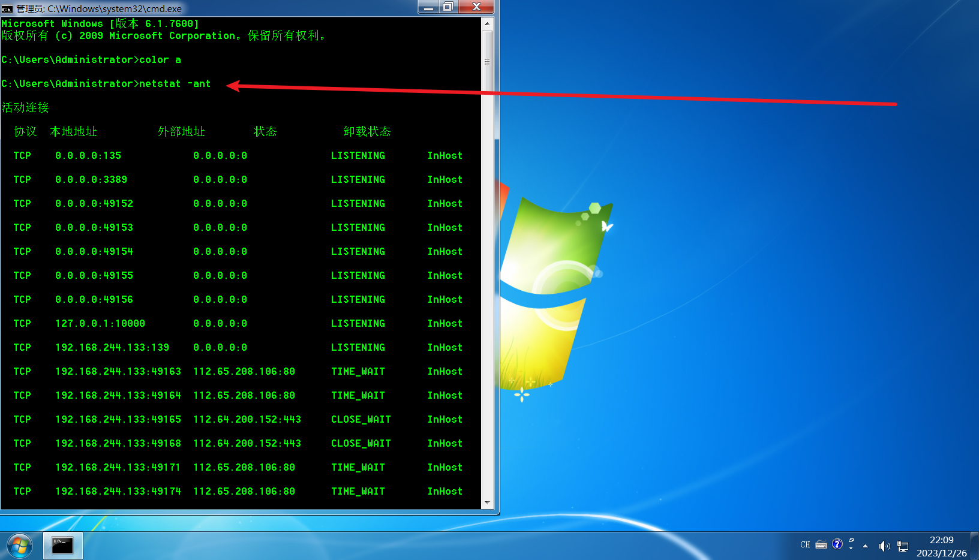
Task: Click local address 0.0.0.0:49153
Action: pos(94,227)
